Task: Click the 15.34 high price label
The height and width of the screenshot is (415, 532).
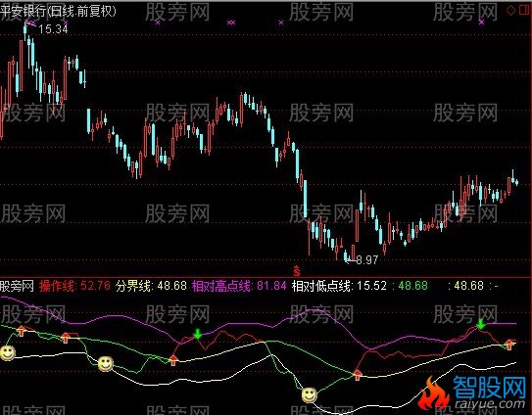Action: (53, 29)
